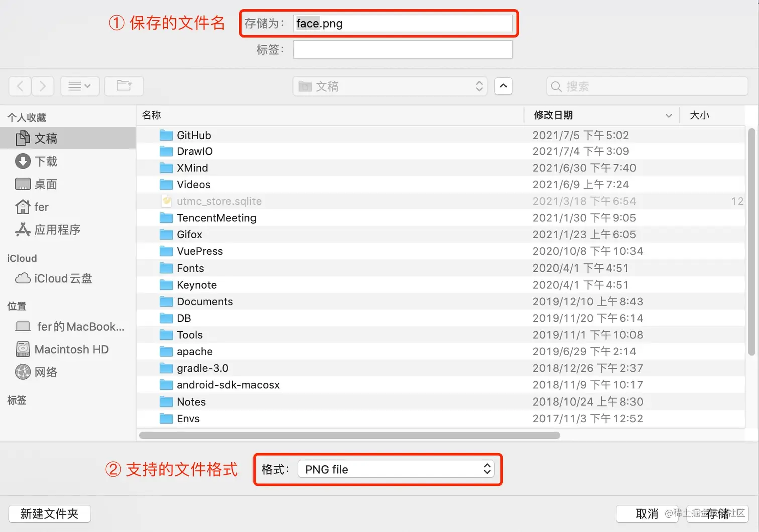Select the gradle-3.0 folder row
The image size is (759, 532).
tap(441, 368)
